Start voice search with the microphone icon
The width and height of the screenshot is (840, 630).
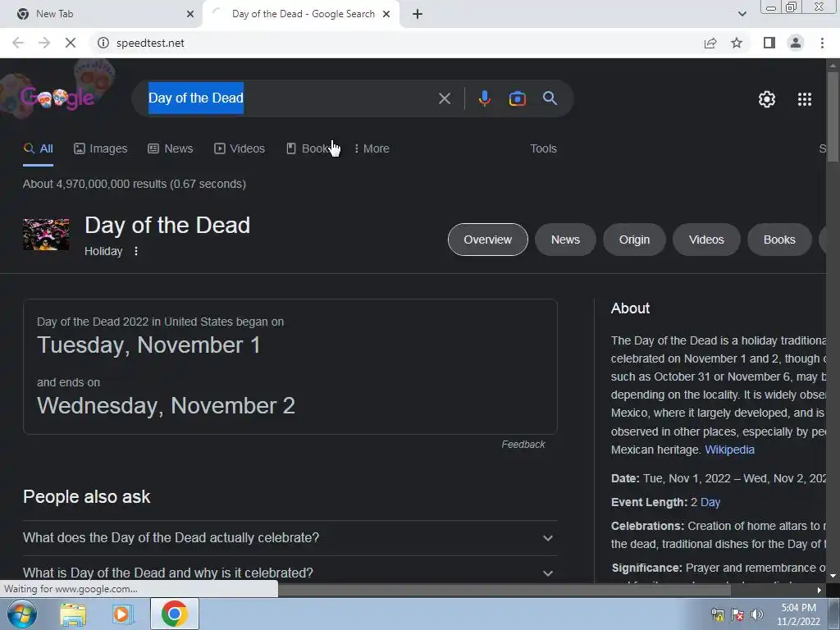pyautogui.click(x=484, y=98)
